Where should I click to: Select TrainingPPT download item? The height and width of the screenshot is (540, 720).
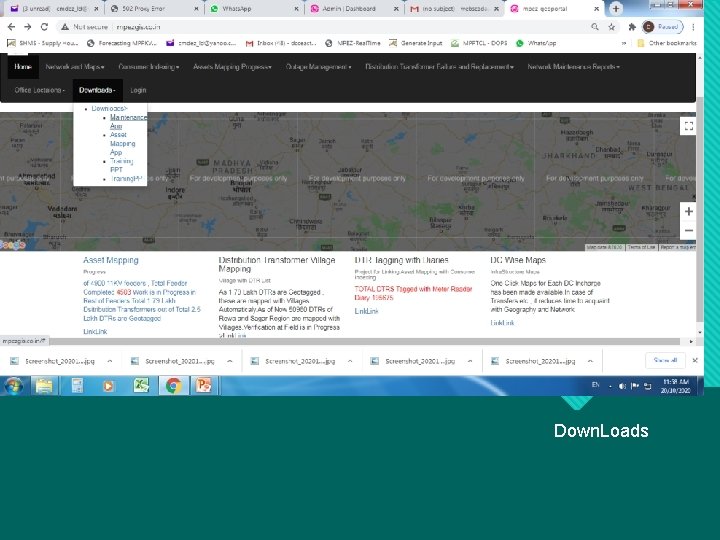[x=126, y=179]
